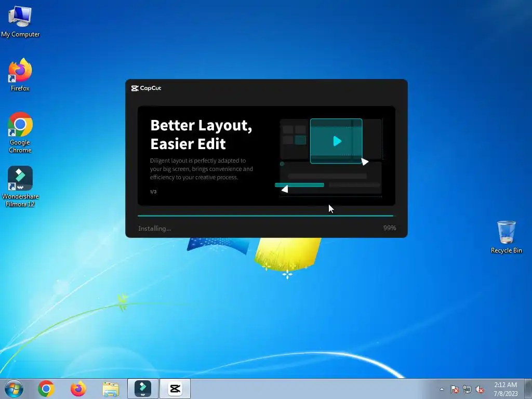The image size is (532, 399).
Task: Click the teal timeline clip in the illustration
Action: click(299, 185)
